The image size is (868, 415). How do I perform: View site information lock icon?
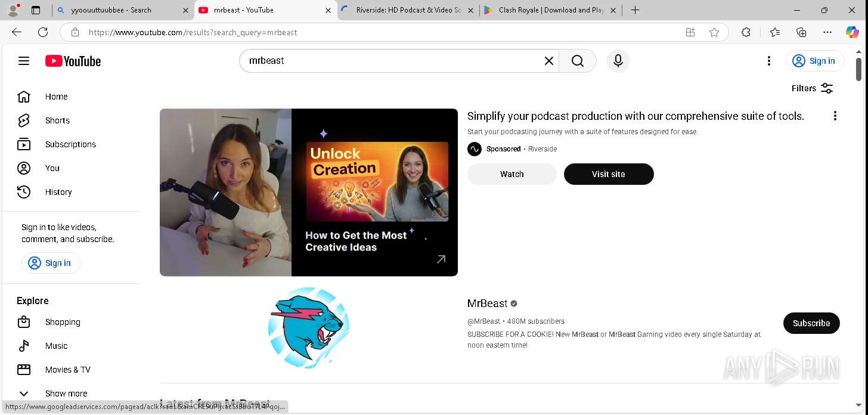[x=75, y=32]
